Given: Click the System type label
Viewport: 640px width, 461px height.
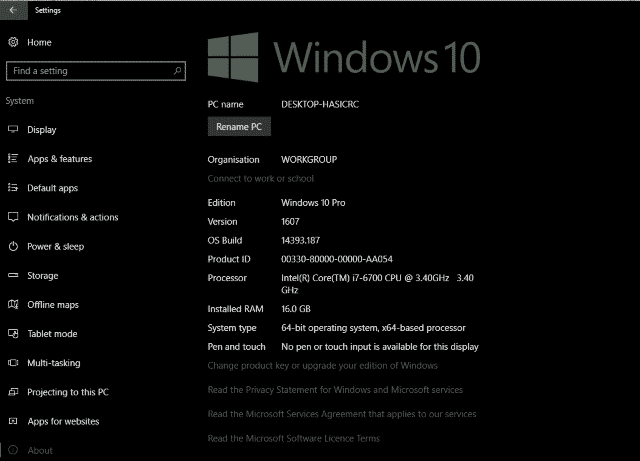Looking at the screenshot, I should (x=232, y=328).
